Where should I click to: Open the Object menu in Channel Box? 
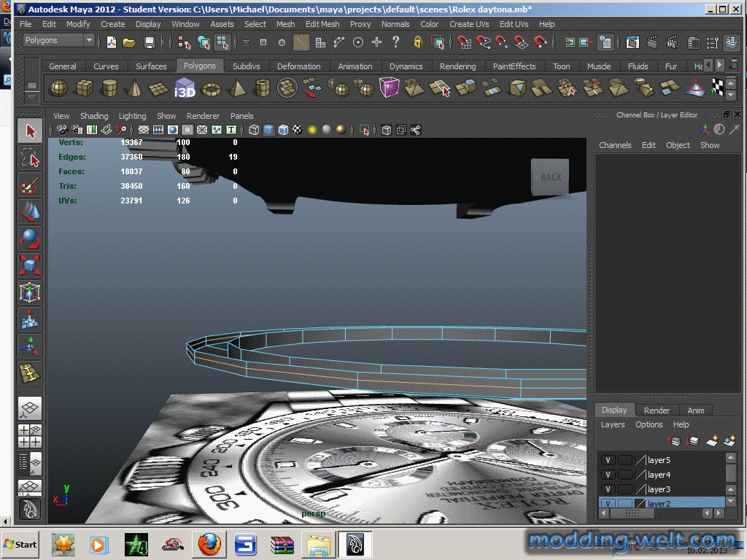678,145
